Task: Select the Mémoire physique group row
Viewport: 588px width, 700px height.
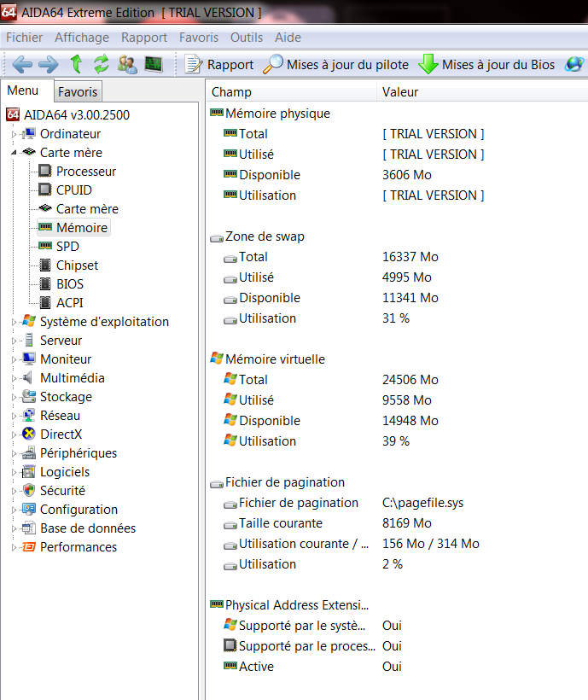Action: pos(270,114)
